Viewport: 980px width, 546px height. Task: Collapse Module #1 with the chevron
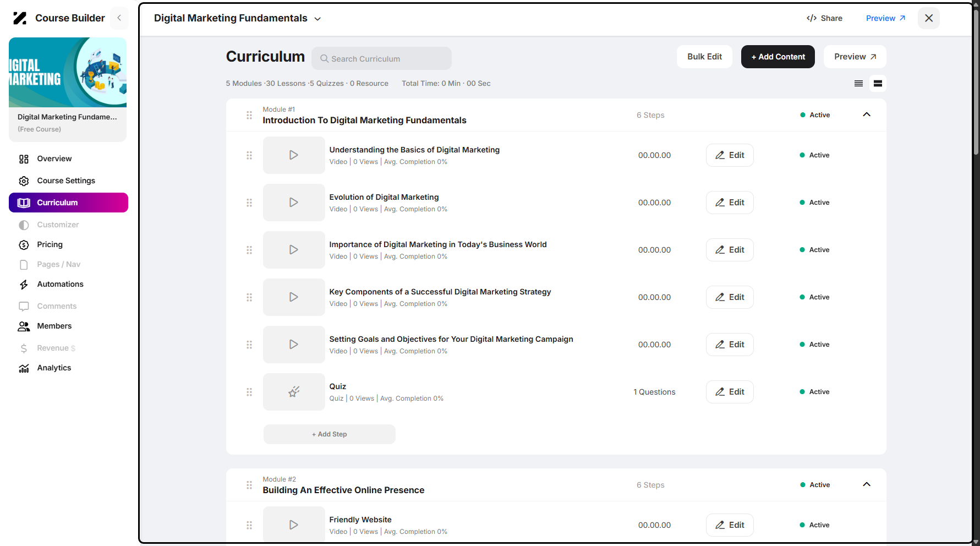[867, 114]
